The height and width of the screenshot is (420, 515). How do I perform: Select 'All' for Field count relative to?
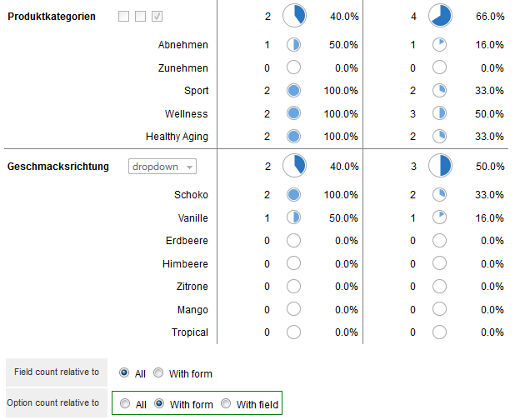tap(124, 372)
